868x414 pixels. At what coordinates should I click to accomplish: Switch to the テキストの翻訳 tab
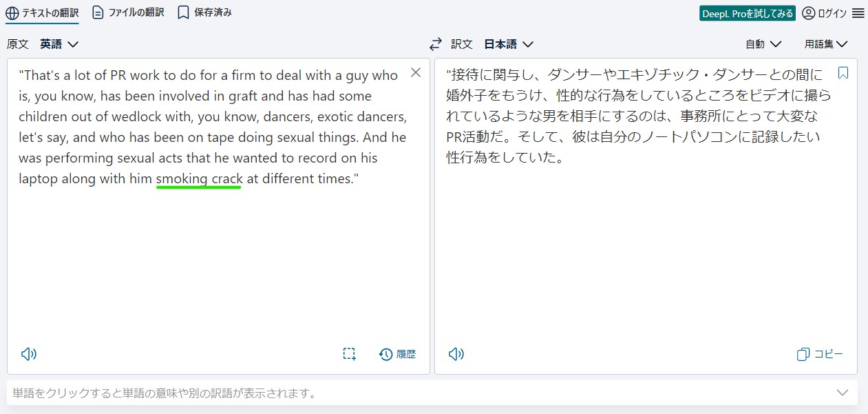pyautogui.click(x=42, y=12)
